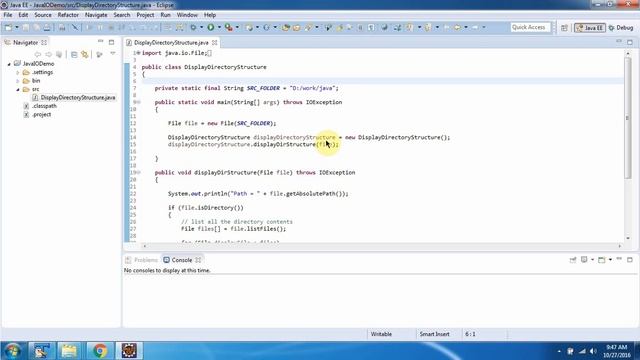This screenshot has height=360, width=640.
Task: Click the New file toolbar icon
Action: tap(8, 27)
